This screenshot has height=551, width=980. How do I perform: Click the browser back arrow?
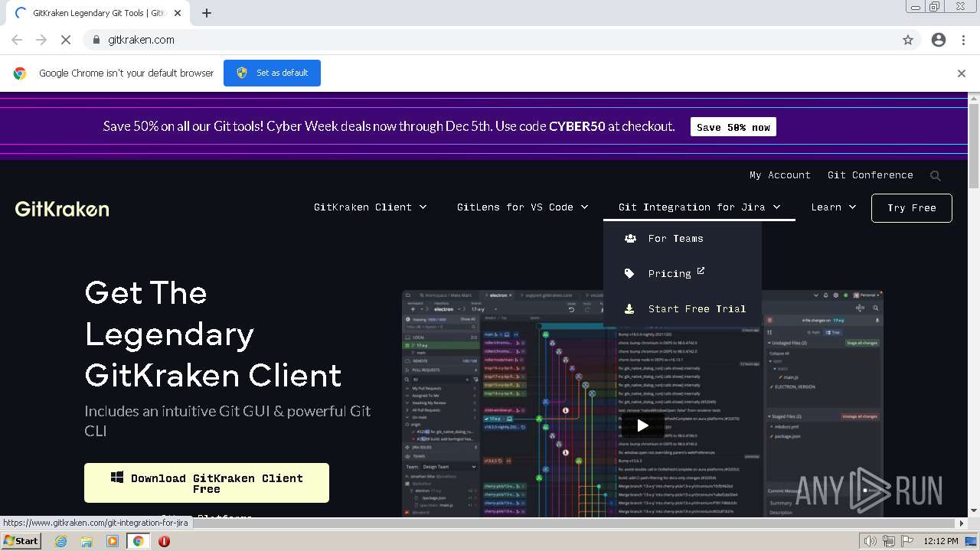click(x=17, y=40)
